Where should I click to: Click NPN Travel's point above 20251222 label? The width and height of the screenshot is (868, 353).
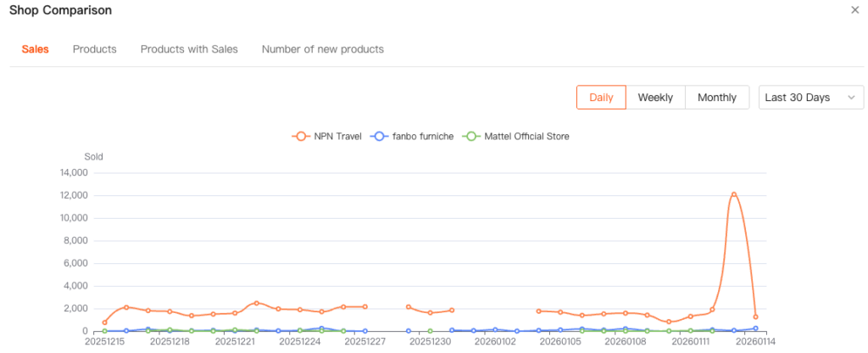tap(256, 303)
